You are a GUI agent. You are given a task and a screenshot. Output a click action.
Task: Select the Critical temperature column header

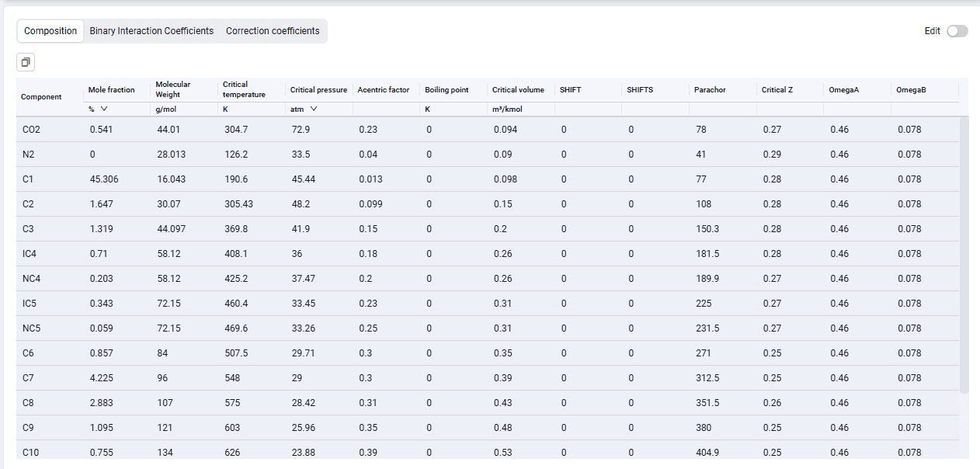[244, 89]
